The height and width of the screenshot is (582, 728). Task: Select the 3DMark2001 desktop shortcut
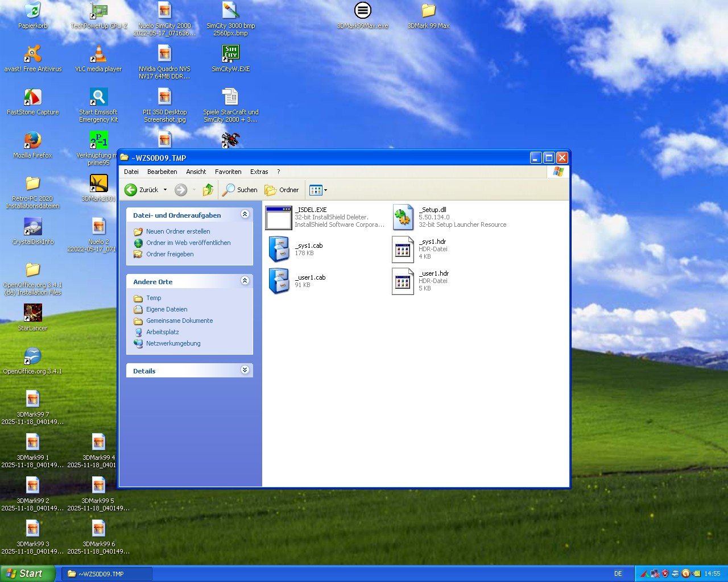[99, 183]
